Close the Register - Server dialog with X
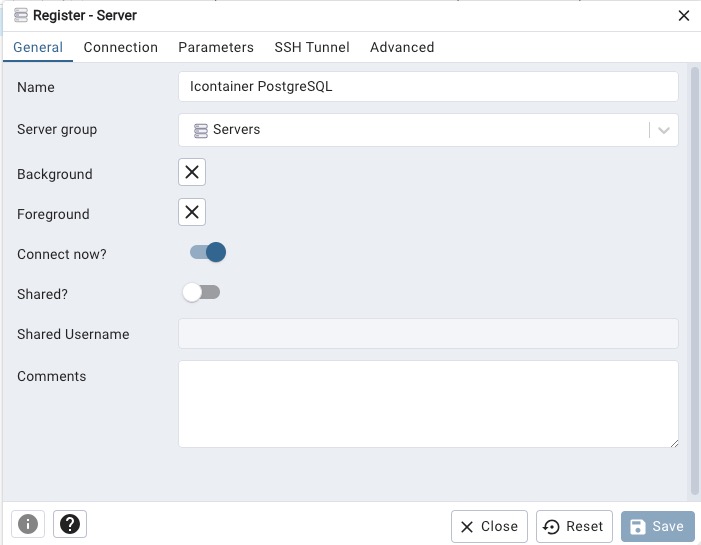The image size is (701, 545). 684,16
